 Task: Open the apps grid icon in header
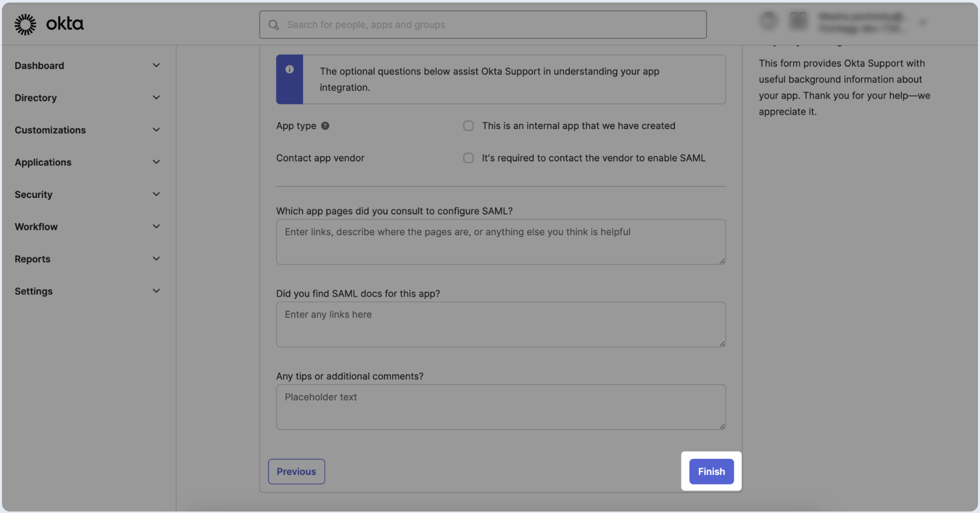point(798,21)
